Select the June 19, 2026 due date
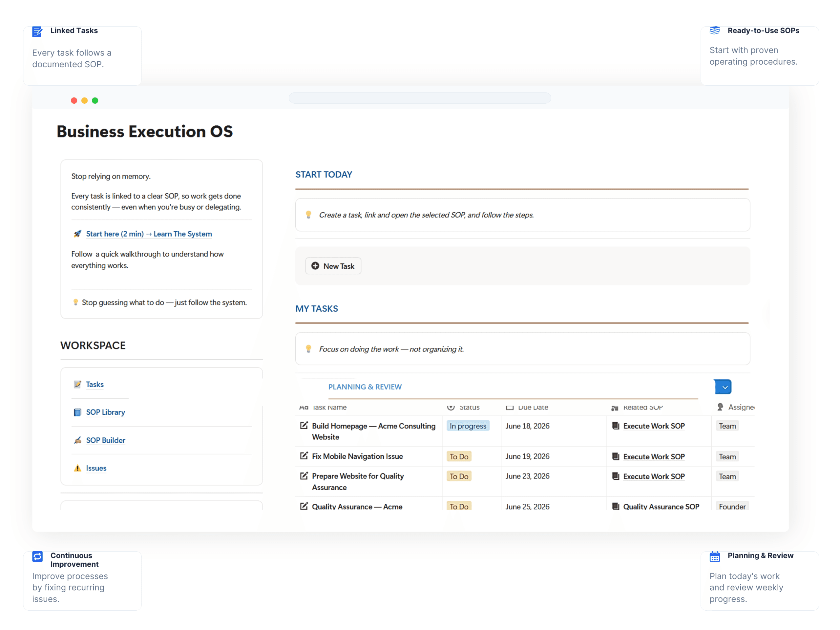 (x=527, y=456)
